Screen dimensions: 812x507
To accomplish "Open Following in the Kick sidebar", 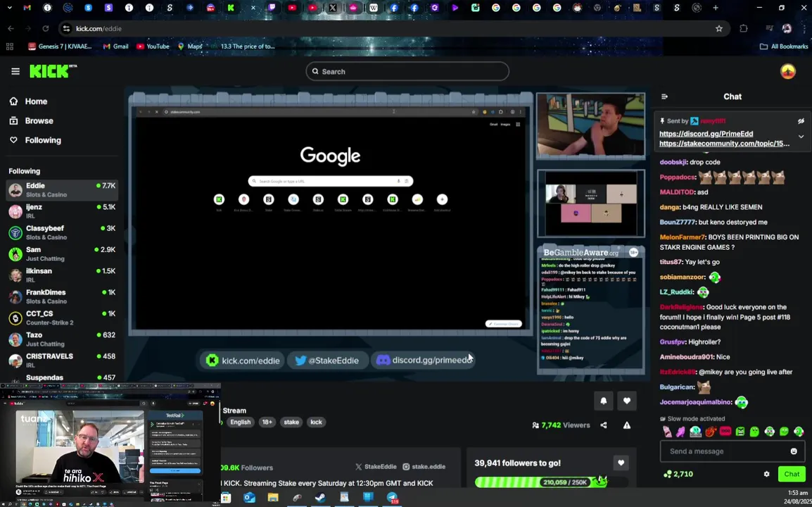I will click(x=35, y=140).
